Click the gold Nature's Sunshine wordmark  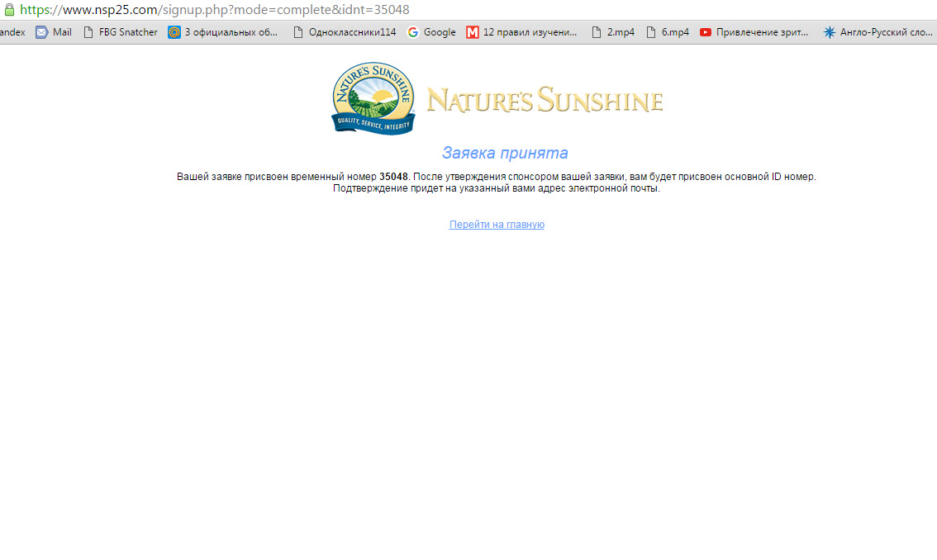(545, 101)
